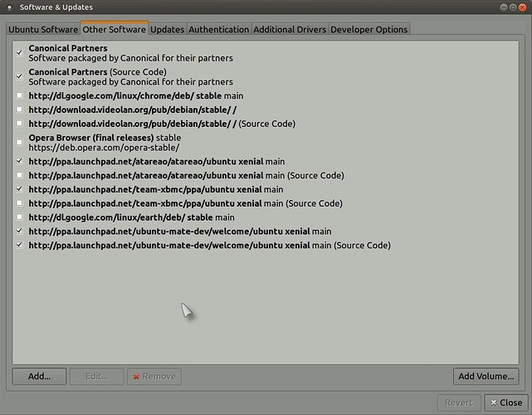Click the Close button
The image size is (532, 415).
(506, 403)
